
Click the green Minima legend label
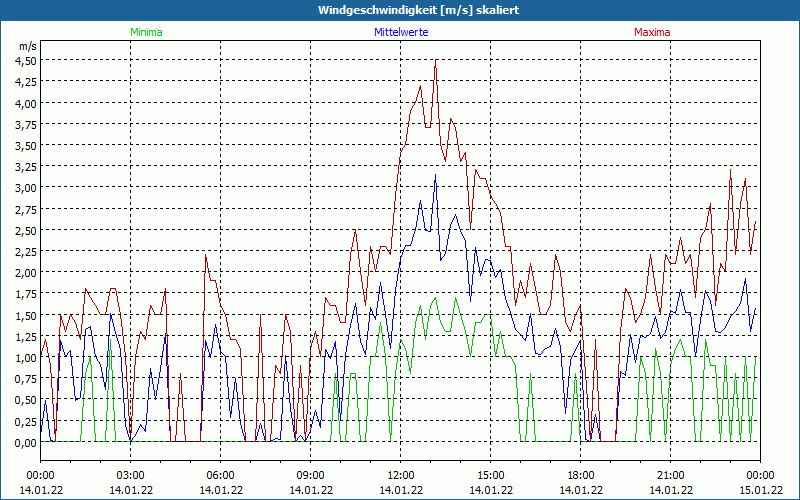point(145,32)
